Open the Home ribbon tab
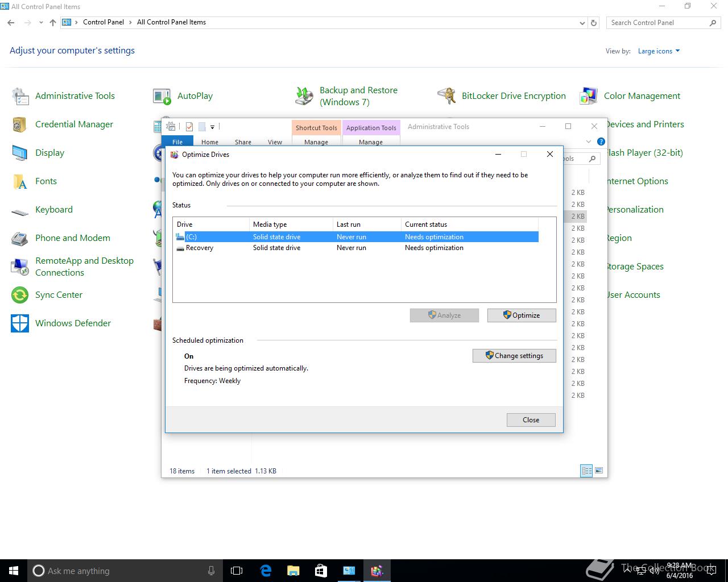The height and width of the screenshot is (582, 728). (209, 142)
